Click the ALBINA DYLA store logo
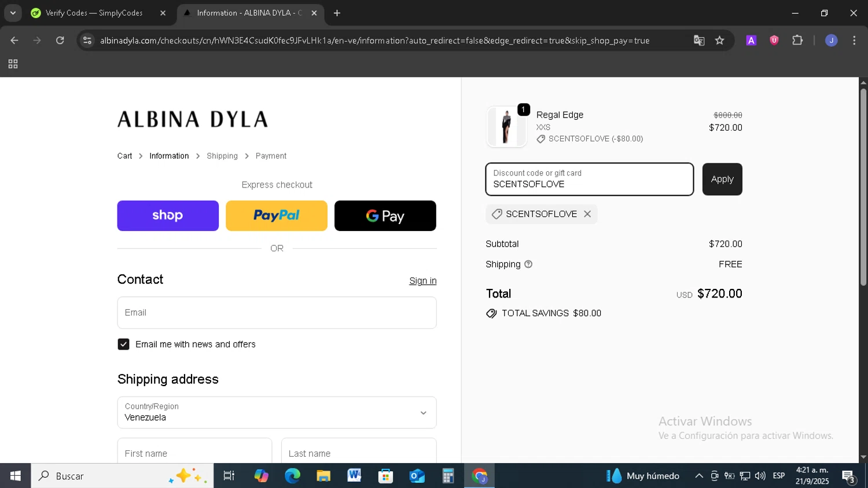This screenshot has height=488, width=868. coord(193,119)
